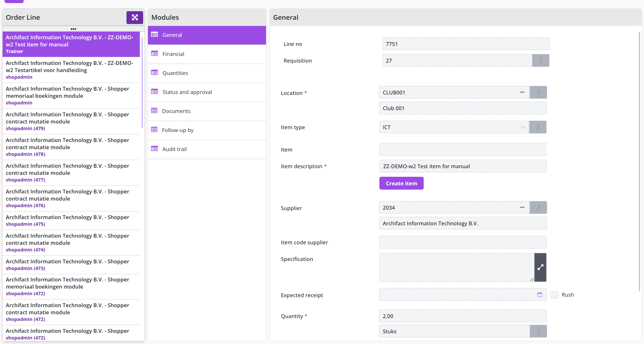Viewport: 644px width, 344px height.
Task: Click the General module list icon
Action: point(155,35)
